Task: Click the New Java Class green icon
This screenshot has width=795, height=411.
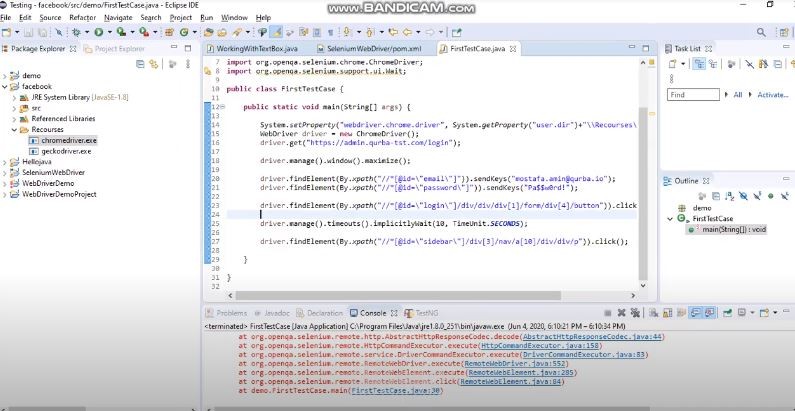Action: 184,32
